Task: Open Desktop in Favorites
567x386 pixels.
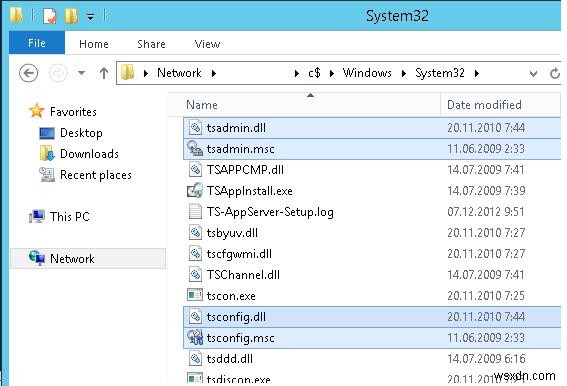Action: pos(81,133)
